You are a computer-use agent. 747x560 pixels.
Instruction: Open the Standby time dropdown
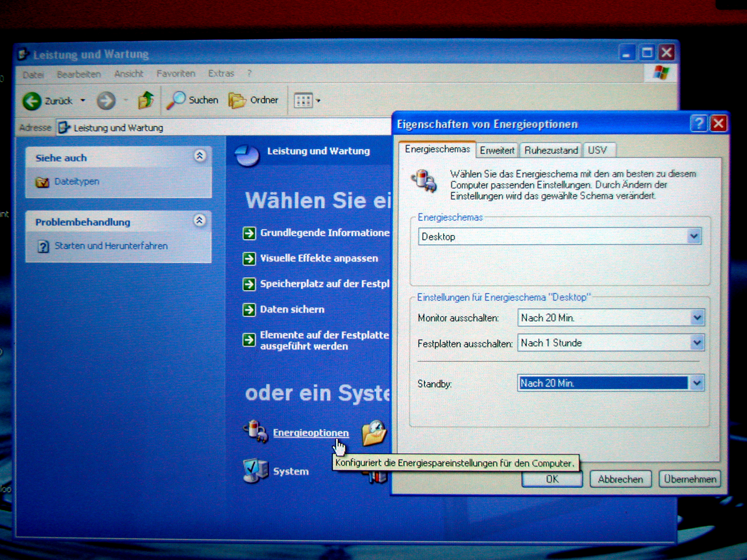[x=697, y=383]
